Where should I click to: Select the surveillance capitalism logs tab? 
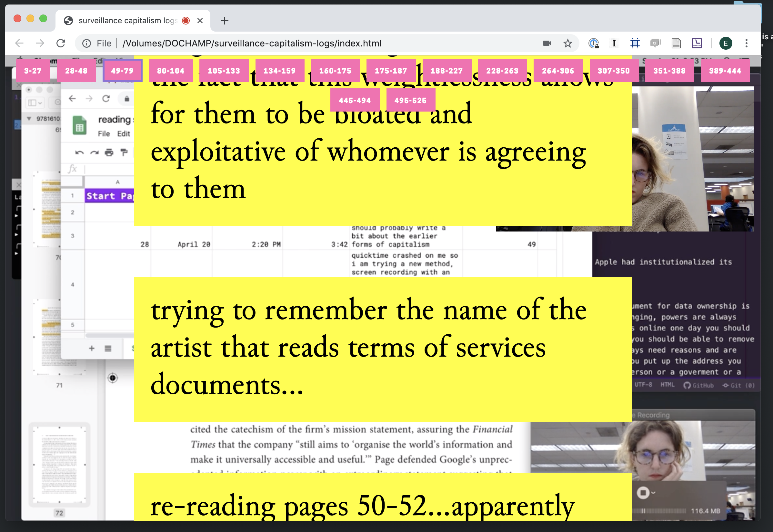[127, 21]
